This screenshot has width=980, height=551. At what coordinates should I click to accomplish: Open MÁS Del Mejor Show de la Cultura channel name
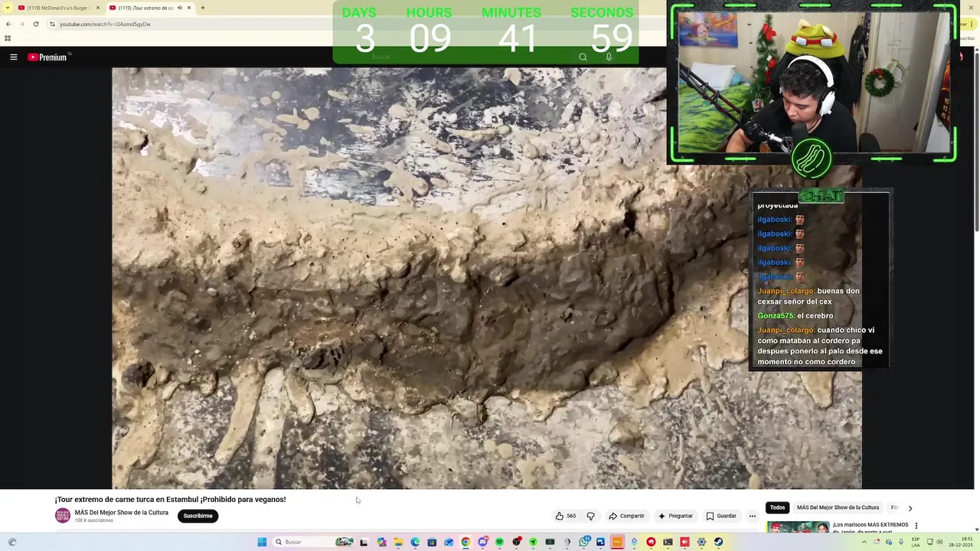(122, 513)
